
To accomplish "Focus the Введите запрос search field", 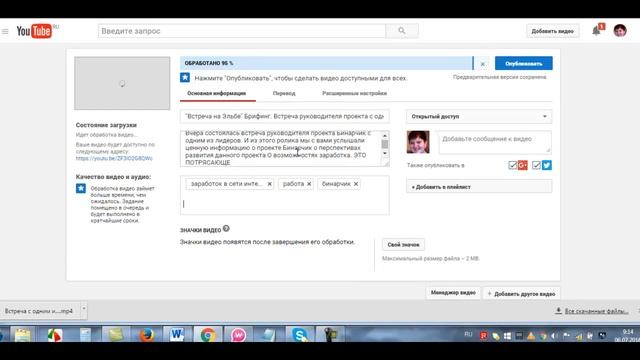I will click(x=242, y=31).
